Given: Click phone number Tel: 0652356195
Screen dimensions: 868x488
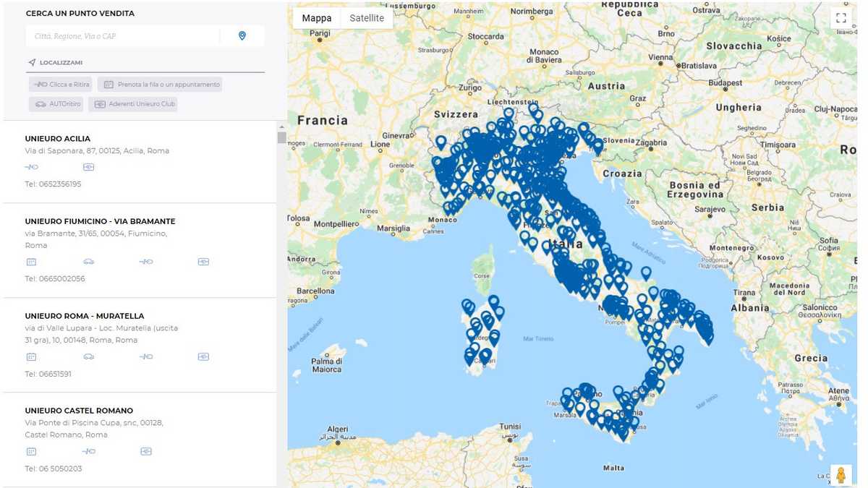Looking at the screenshot, I should pyautogui.click(x=54, y=184).
